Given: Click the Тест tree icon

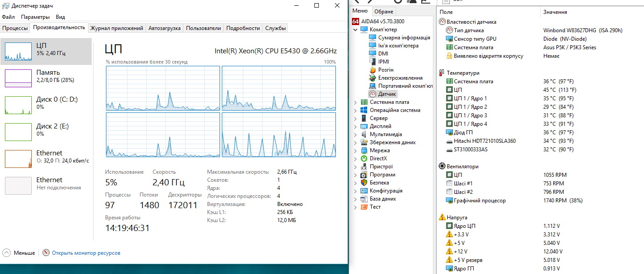Looking at the screenshot, I should (364, 207).
